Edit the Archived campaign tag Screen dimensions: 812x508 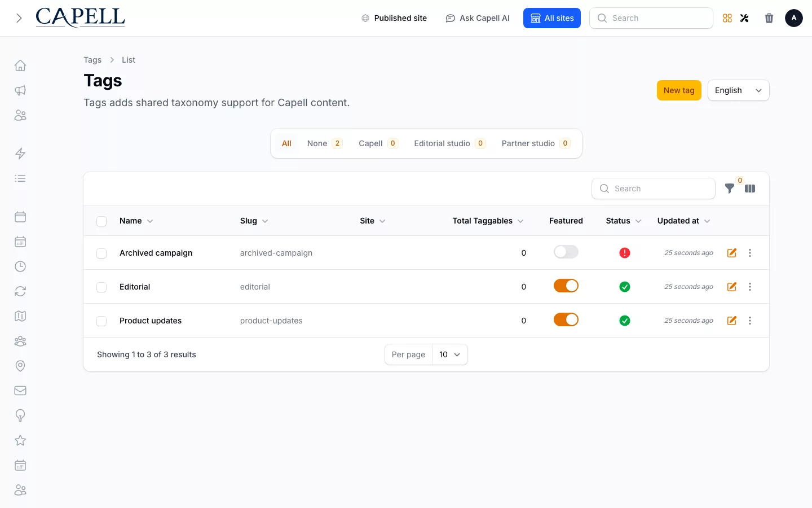click(x=732, y=253)
